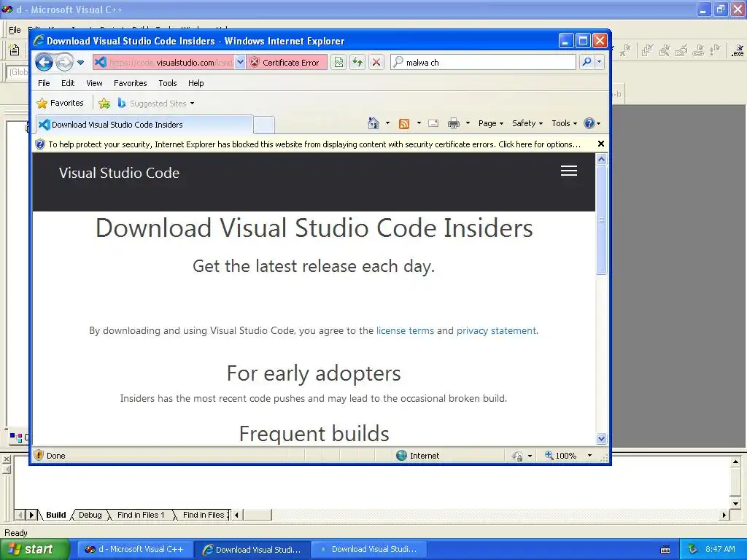Open the blue Help question mark icon
The image size is (747, 560).
pos(592,123)
